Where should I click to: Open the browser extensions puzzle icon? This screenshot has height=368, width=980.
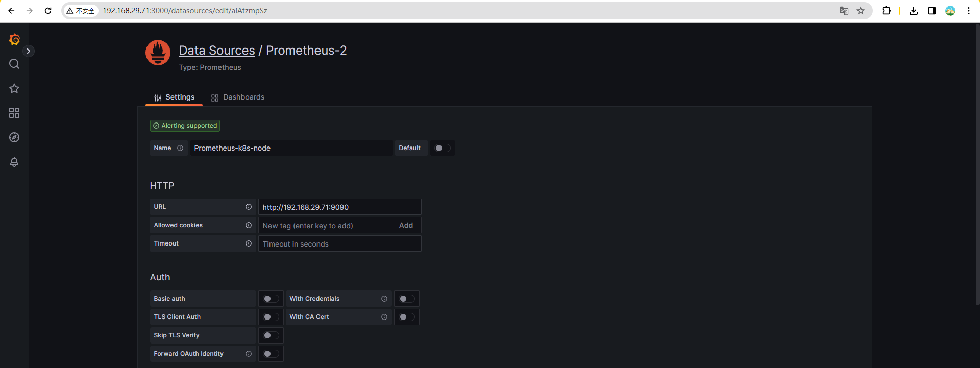point(886,11)
